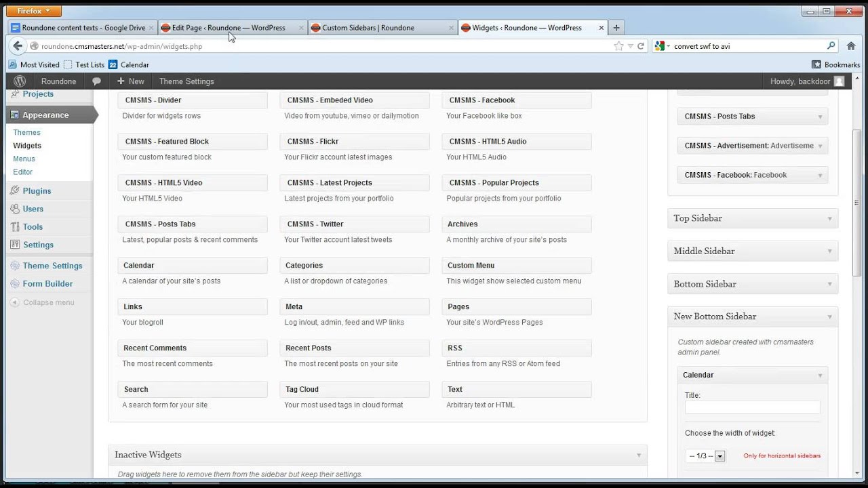Select the CMSMS - Flickr widget

point(355,142)
